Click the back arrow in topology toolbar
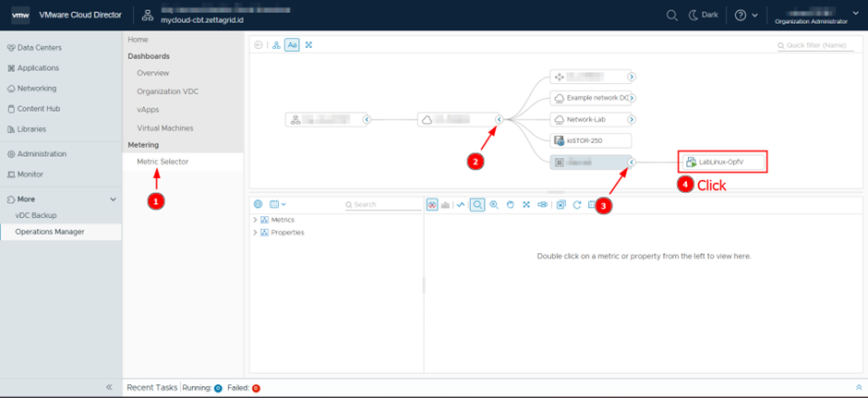The height and width of the screenshot is (398, 868). 259,45
